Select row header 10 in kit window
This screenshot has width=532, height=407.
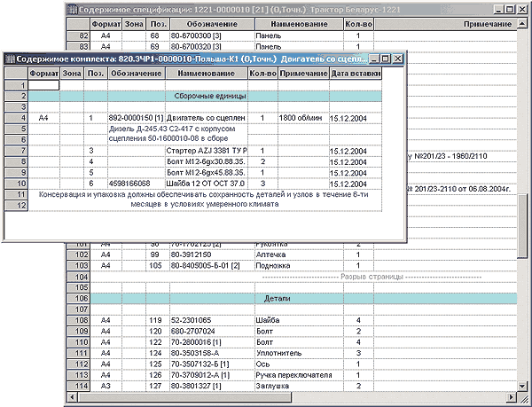point(16,184)
